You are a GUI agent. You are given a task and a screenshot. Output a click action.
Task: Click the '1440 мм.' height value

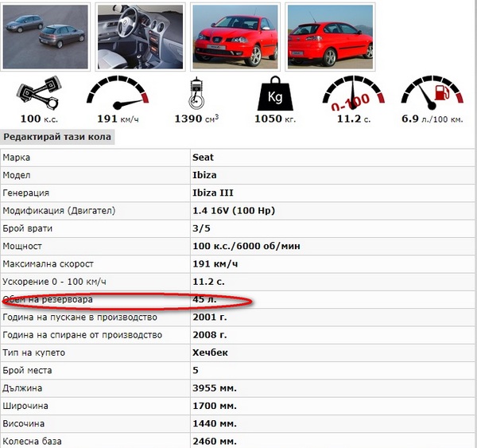(215, 423)
